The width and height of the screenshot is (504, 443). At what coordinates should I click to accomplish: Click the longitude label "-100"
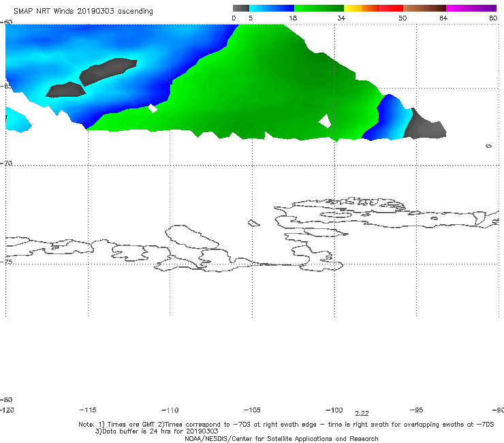334,410
